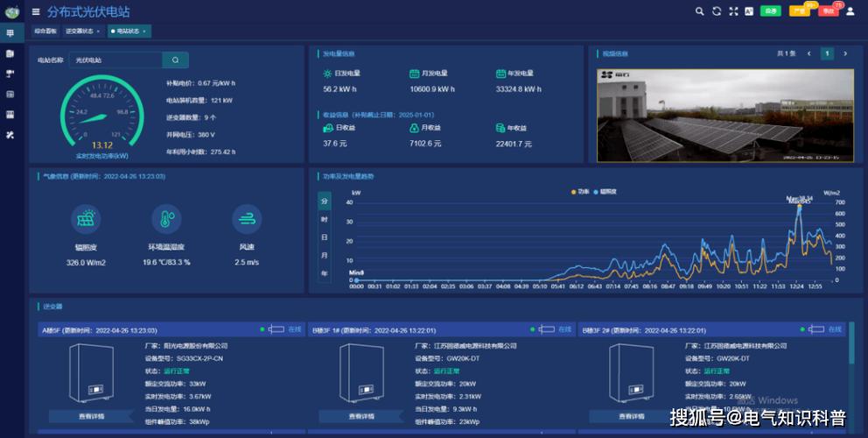This screenshot has height=438, width=868.
Task: Click the inverter list vertical scrollbar
Action: (851, 343)
